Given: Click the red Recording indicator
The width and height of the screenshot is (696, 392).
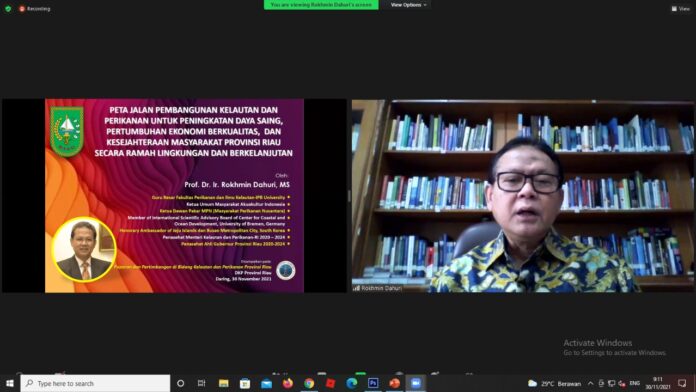Looking at the screenshot, I should click(35, 8).
